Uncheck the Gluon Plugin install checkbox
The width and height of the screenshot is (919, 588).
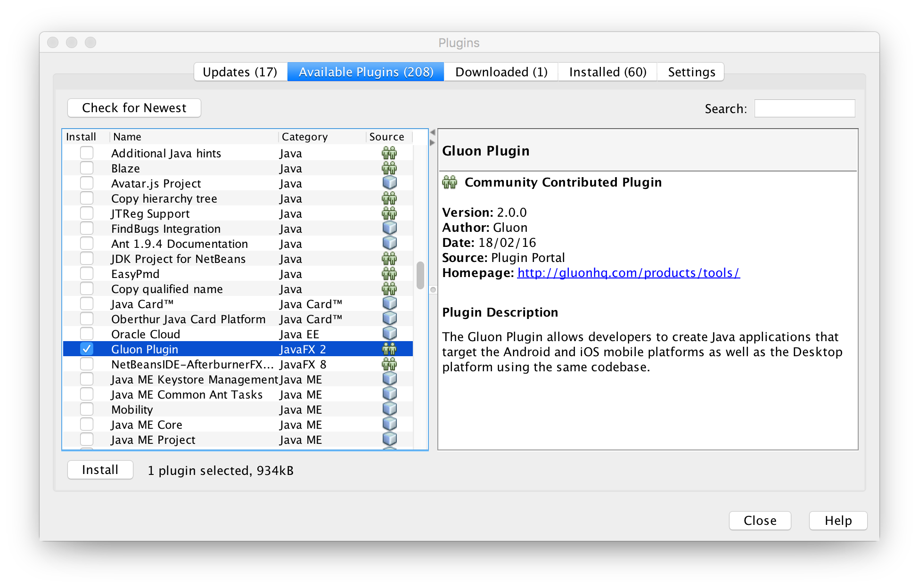coord(87,349)
